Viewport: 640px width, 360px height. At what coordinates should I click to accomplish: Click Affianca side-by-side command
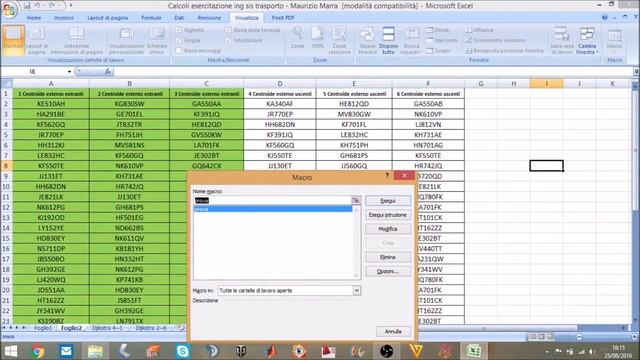[479, 30]
